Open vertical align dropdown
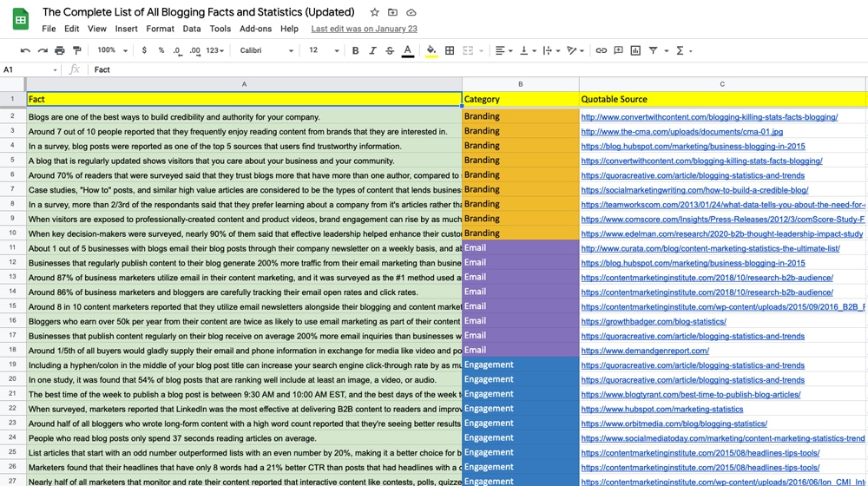 coord(528,50)
